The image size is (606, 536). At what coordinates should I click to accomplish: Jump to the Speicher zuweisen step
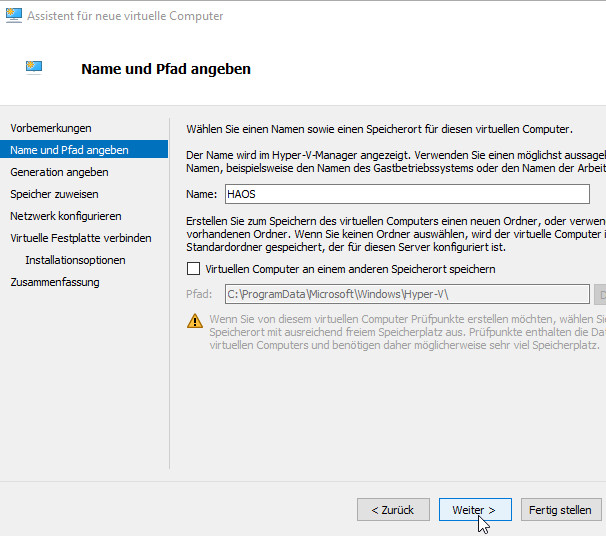point(54,194)
